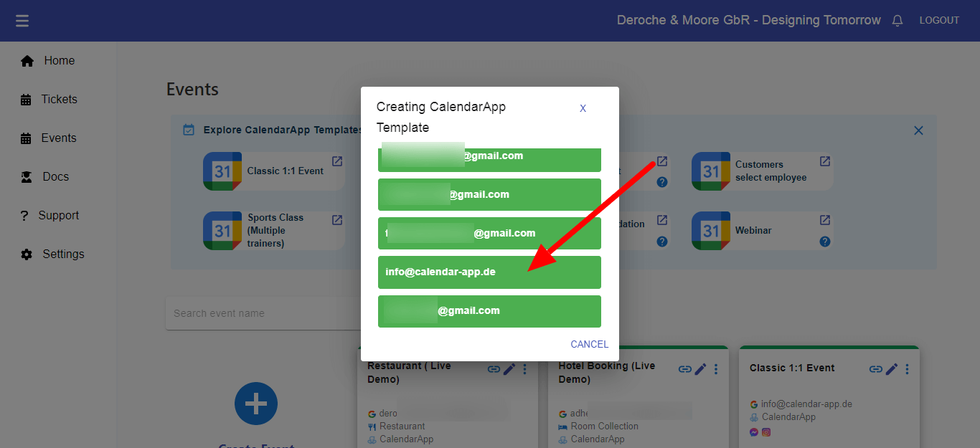This screenshot has width=980, height=448.
Task: Open three-dot menu on Hotel Booking card
Action: click(x=715, y=368)
